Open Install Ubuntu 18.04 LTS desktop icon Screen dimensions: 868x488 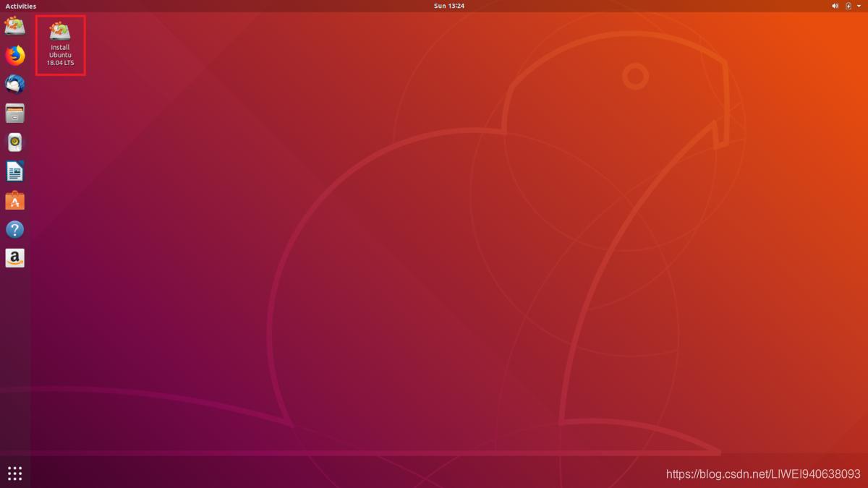[x=60, y=44]
